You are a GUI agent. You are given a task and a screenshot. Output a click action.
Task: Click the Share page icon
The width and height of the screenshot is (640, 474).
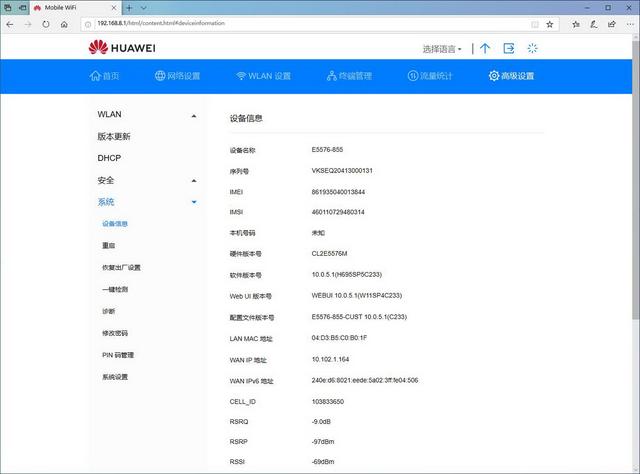click(611, 24)
